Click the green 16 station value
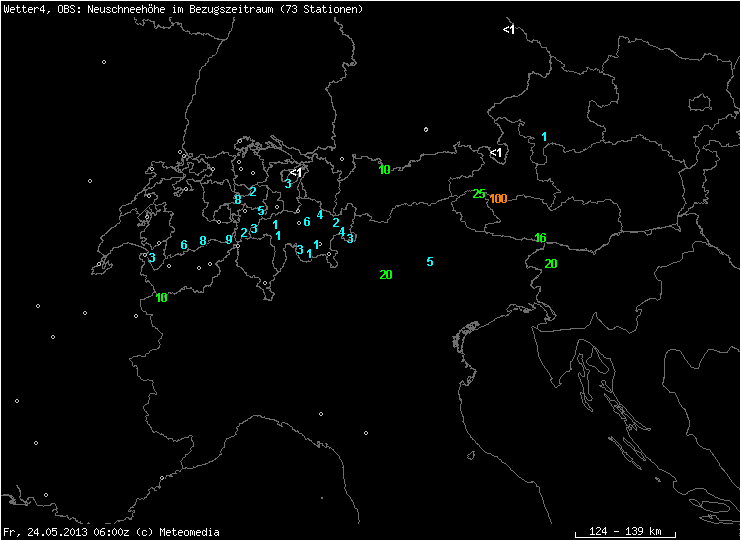 click(x=540, y=238)
